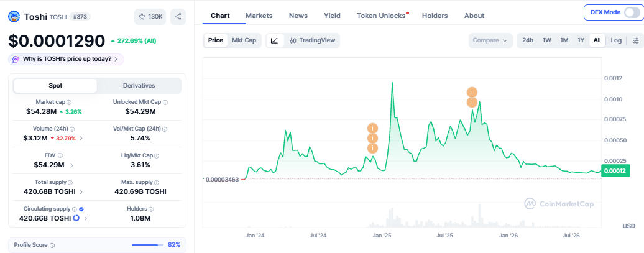Viewport: 644px width, 253px height.
Task: Expand FDV details chevron
Action: click(72, 165)
